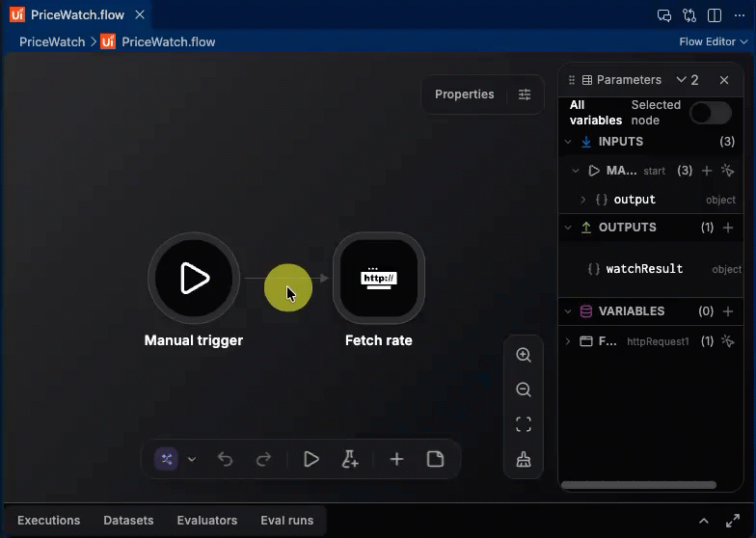
Task: Click the auto-layout shuffle button
Action: click(166, 459)
